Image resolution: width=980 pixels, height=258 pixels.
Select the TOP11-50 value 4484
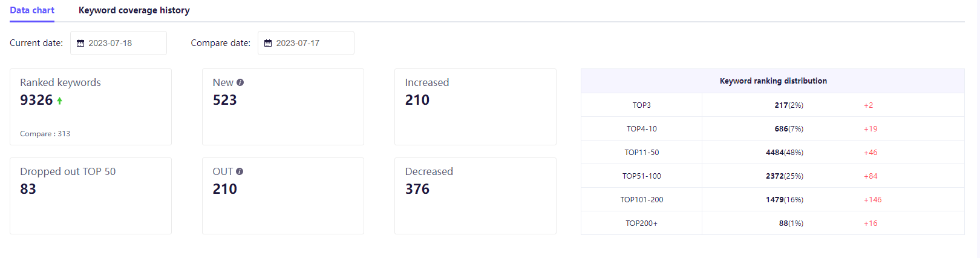[x=775, y=152]
